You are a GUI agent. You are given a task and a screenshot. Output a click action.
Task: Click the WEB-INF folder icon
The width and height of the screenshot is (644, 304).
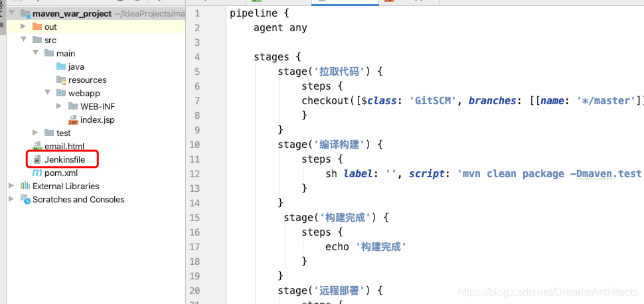tap(73, 106)
